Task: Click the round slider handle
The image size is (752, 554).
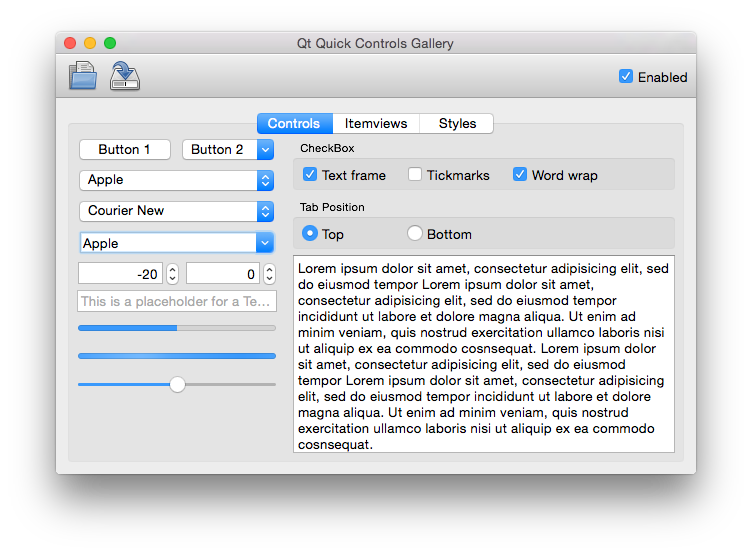Action: [177, 384]
